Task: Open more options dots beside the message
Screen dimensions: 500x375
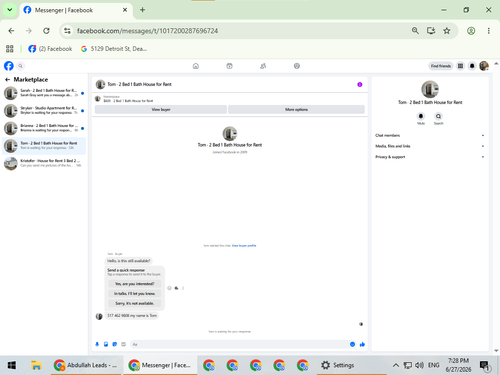Action: (x=183, y=288)
